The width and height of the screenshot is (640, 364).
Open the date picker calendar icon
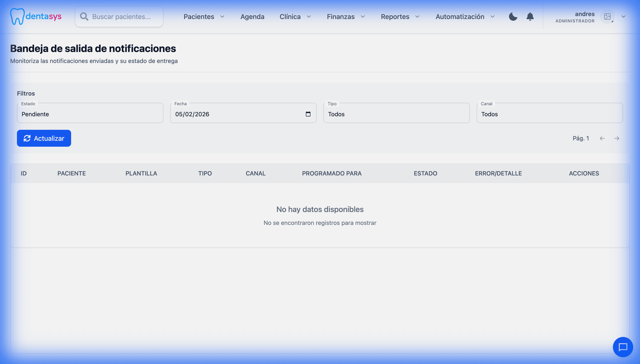(308, 114)
